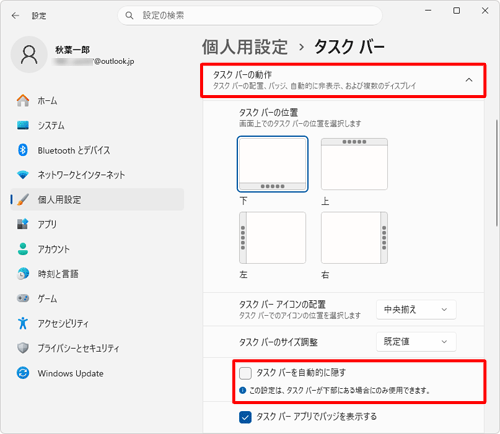The width and height of the screenshot is (500, 434).
Task: Open アカウント label in the sidebar
Action: [x=54, y=249]
